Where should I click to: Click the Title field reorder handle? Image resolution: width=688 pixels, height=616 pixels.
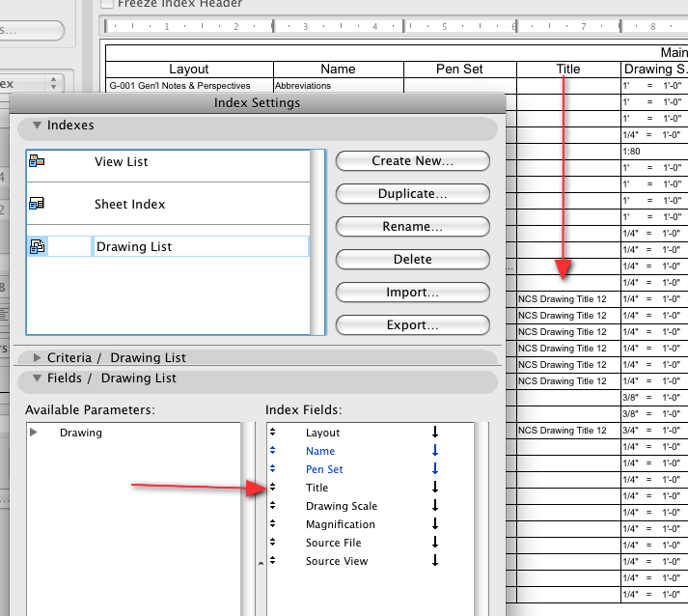coord(272,487)
